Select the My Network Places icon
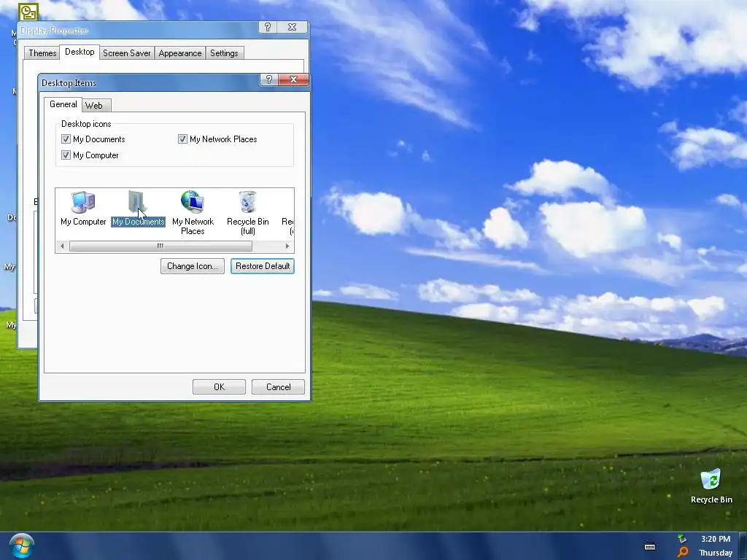The height and width of the screenshot is (560, 747). pos(193,212)
